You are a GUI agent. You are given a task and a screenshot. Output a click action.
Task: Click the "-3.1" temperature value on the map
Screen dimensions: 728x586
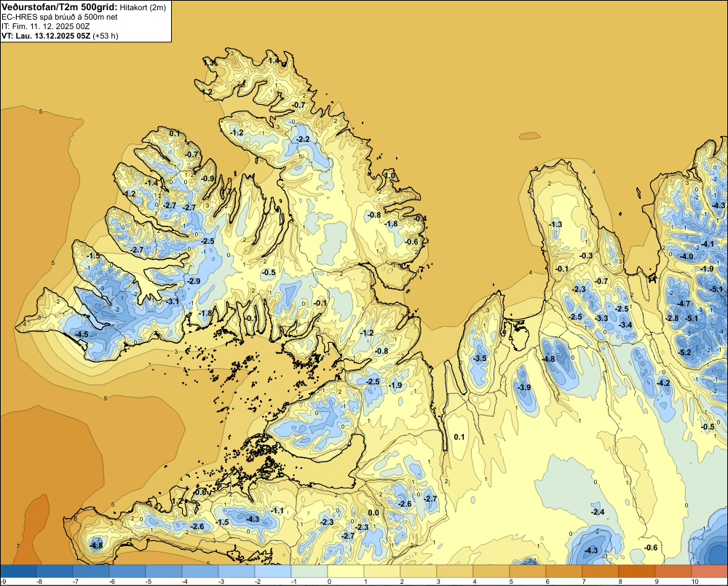[x=172, y=301]
